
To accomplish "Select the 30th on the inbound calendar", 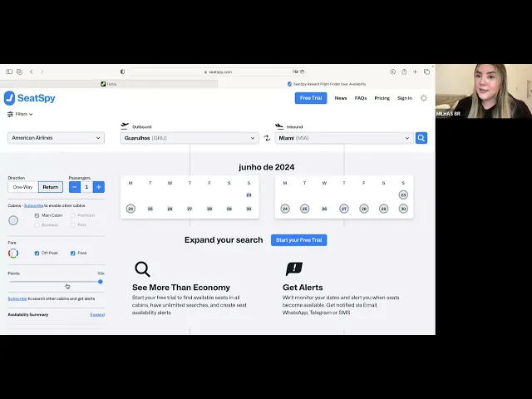I will coord(403,209).
